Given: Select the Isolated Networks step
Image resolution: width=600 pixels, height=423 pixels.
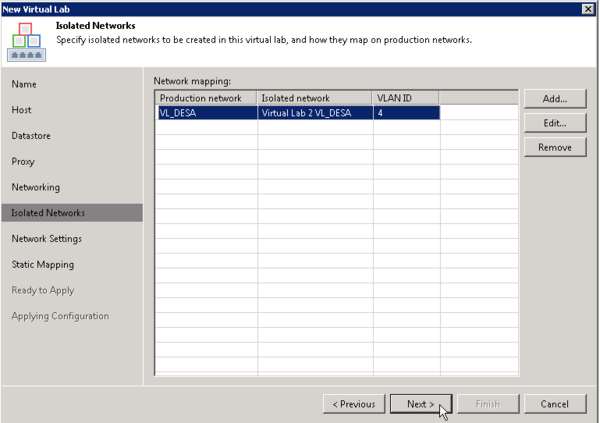Looking at the screenshot, I should point(48,213).
